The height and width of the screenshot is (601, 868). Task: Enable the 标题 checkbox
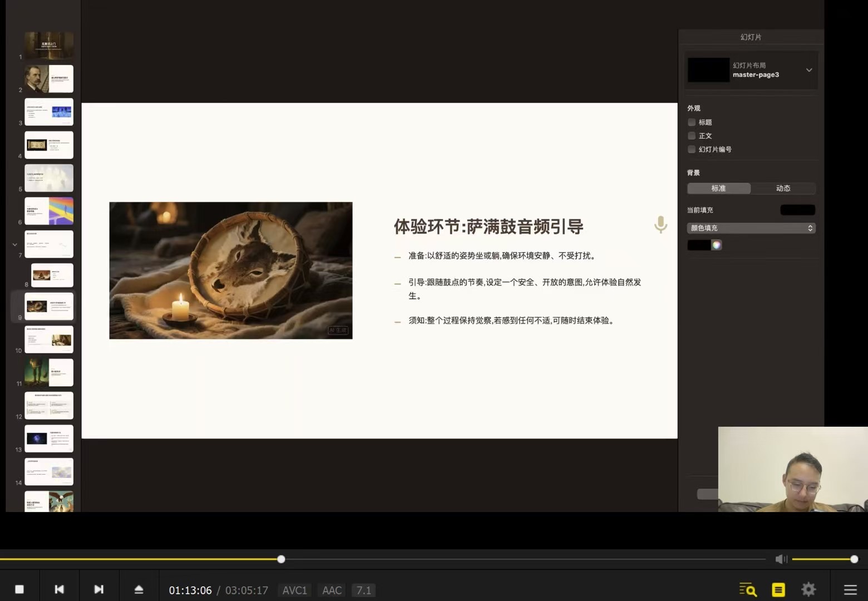click(692, 122)
